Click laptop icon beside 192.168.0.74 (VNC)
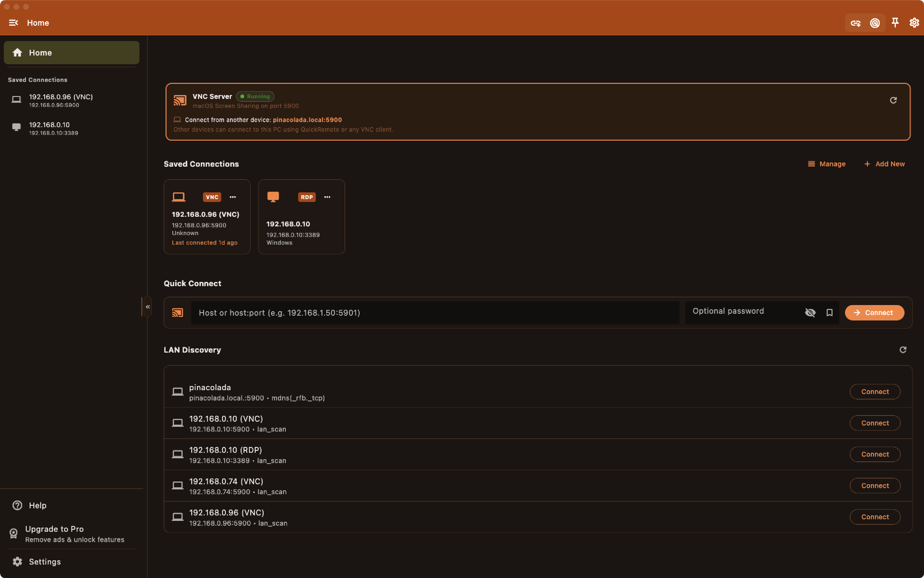The image size is (924, 578). 177,486
